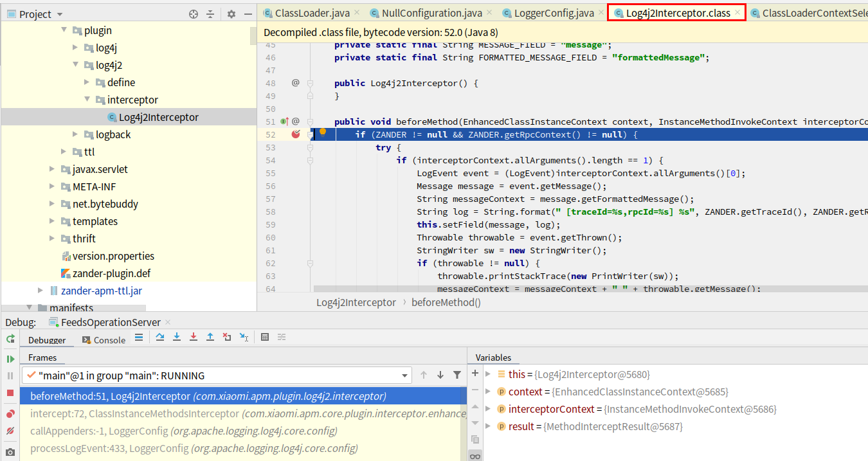Hide the Project tool window
Image resolution: width=868 pixels, height=461 pixels.
coord(248,14)
